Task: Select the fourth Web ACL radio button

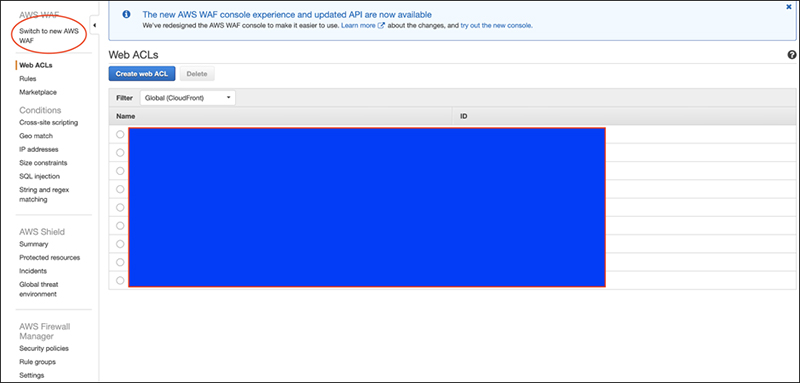Action: [120, 189]
